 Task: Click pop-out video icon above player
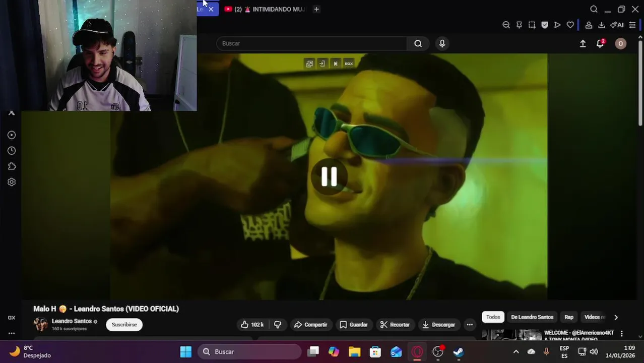pos(309,64)
